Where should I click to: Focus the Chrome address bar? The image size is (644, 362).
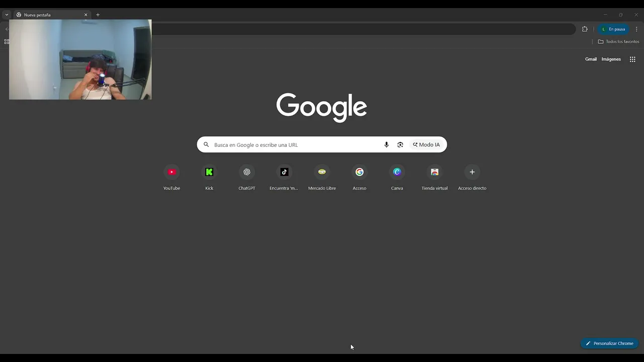pyautogui.click(x=362, y=29)
